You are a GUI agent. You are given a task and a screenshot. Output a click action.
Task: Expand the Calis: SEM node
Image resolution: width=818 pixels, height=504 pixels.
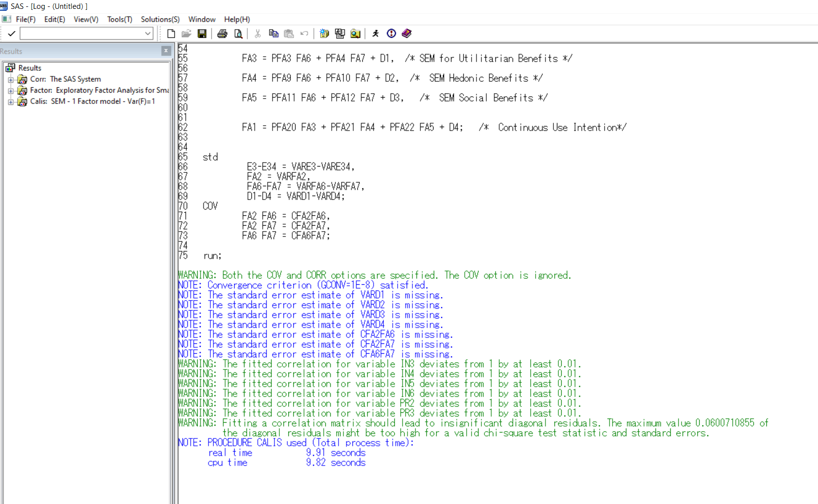10,102
